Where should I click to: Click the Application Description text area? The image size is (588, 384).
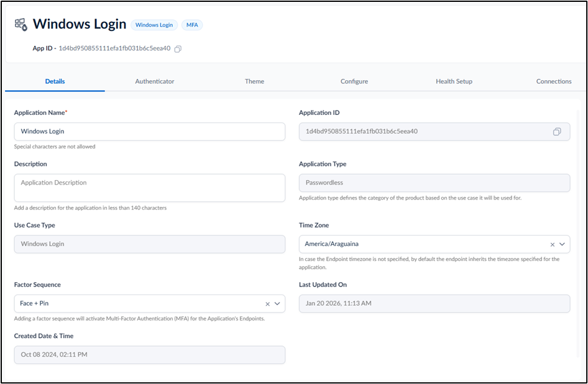coord(150,188)
